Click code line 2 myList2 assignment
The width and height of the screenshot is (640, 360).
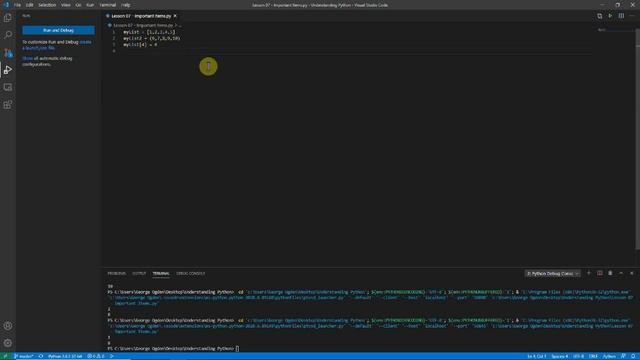(x=151, y=38)
